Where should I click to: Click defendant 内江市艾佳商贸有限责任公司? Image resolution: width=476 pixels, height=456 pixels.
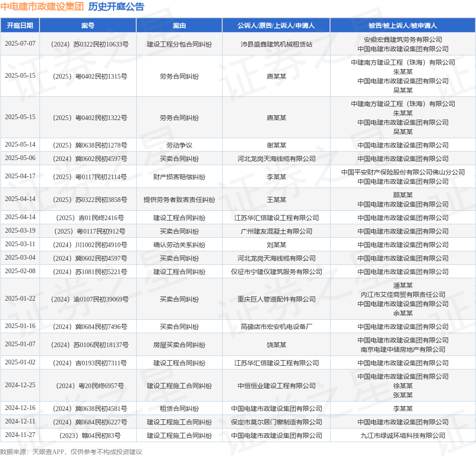click(403, 295)
